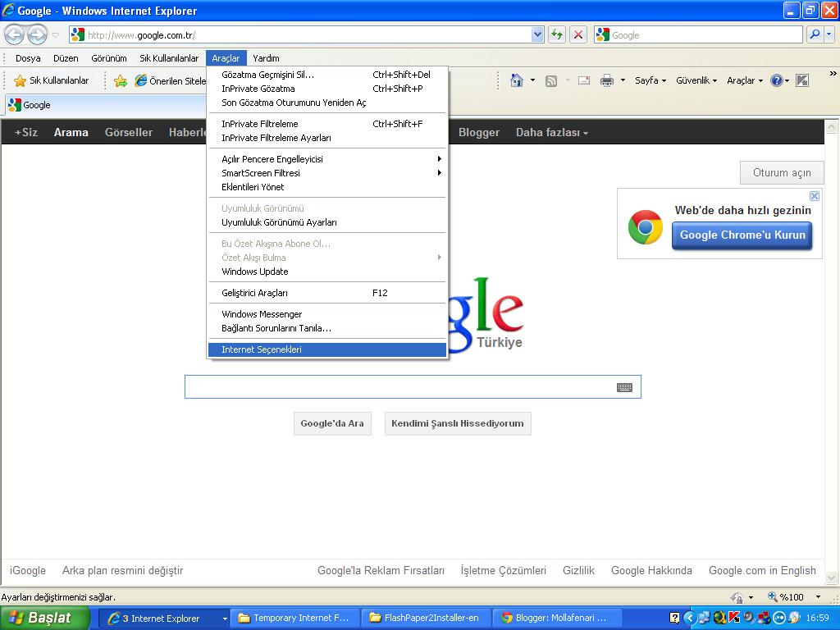
Task: Open the Print dropdown arrow
Action: (623, 80)
